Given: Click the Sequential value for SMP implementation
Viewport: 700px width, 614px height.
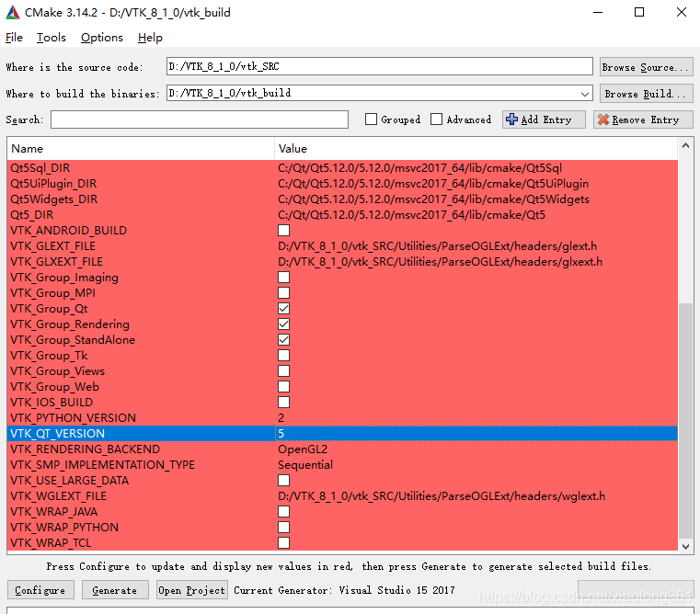Looking at the screenshot, I should coord(305,464).
